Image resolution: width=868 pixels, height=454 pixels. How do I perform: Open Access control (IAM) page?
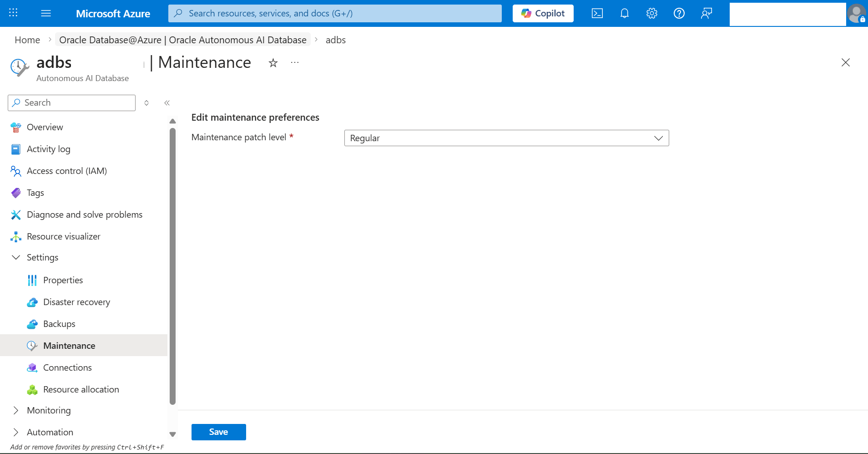pos(67,171)
